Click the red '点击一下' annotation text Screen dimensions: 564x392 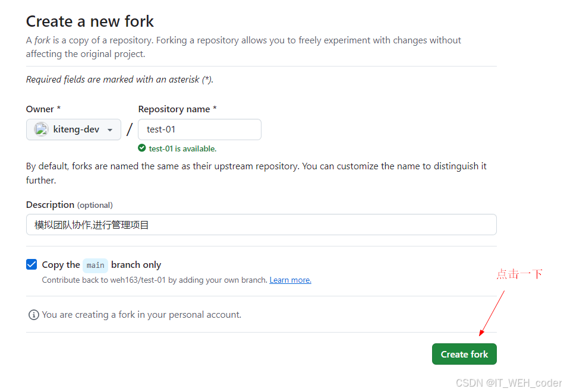[x=519, y=274]
